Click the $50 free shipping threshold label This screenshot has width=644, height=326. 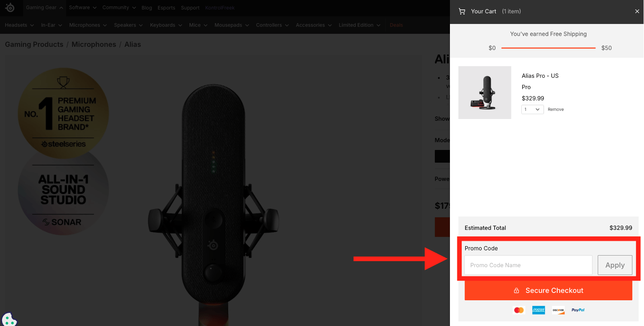click(x=606, y=48)
